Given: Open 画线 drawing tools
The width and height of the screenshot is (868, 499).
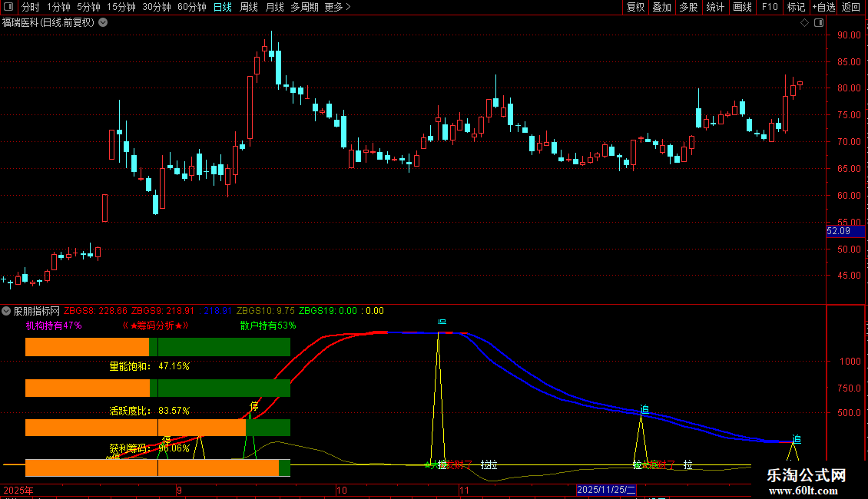Looking at the screenshot, I should click(742, 7).
